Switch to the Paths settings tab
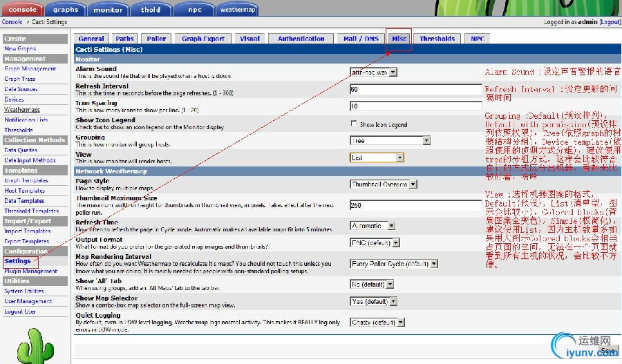 pyautogui.click(x=124, y=39)
